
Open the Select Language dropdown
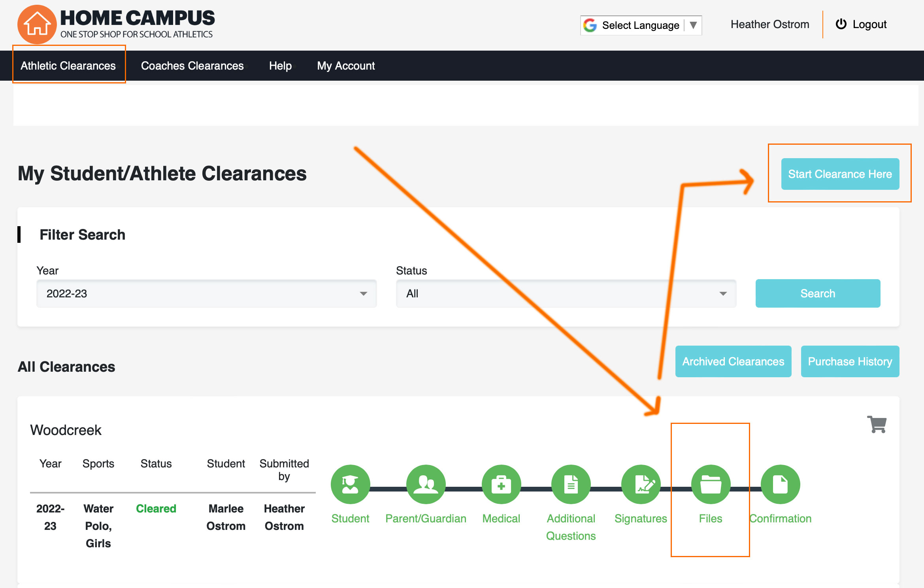click(641, 25)
